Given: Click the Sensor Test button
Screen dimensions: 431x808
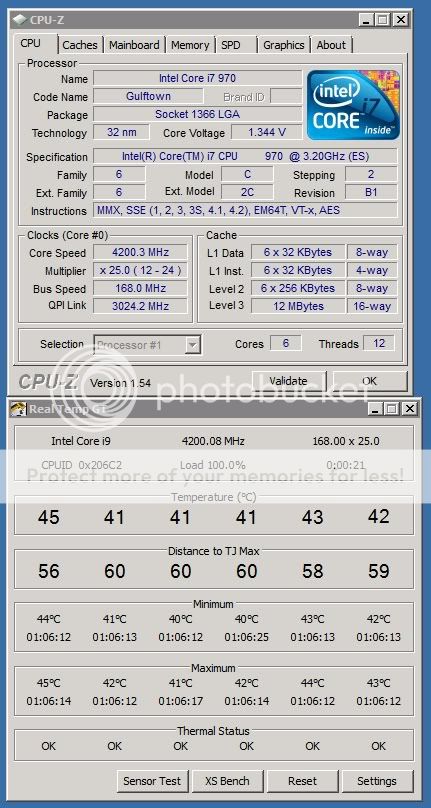Looking at the screenshot, I should coord(152,781).
